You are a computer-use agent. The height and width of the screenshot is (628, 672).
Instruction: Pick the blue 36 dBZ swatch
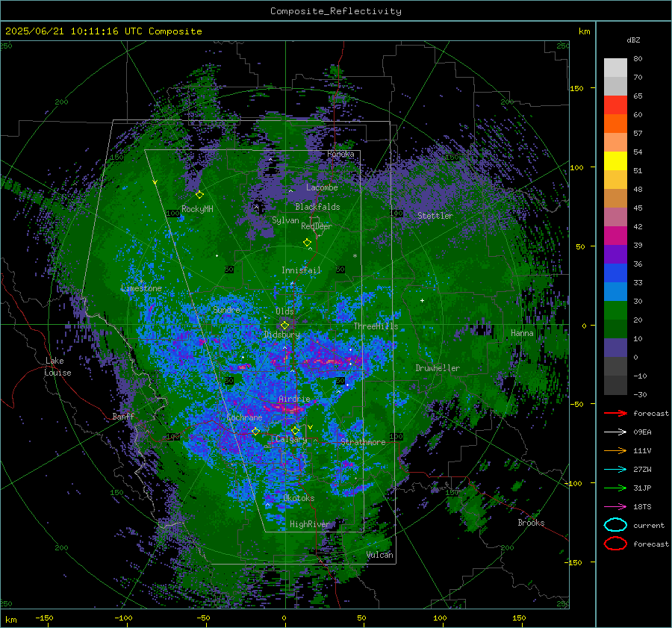(615, 273)
